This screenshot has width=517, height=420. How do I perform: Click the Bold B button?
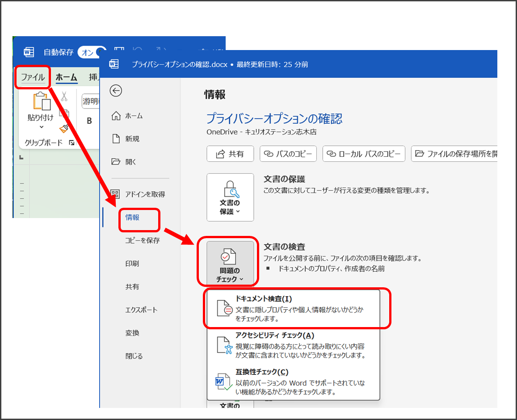coord(89,121)
